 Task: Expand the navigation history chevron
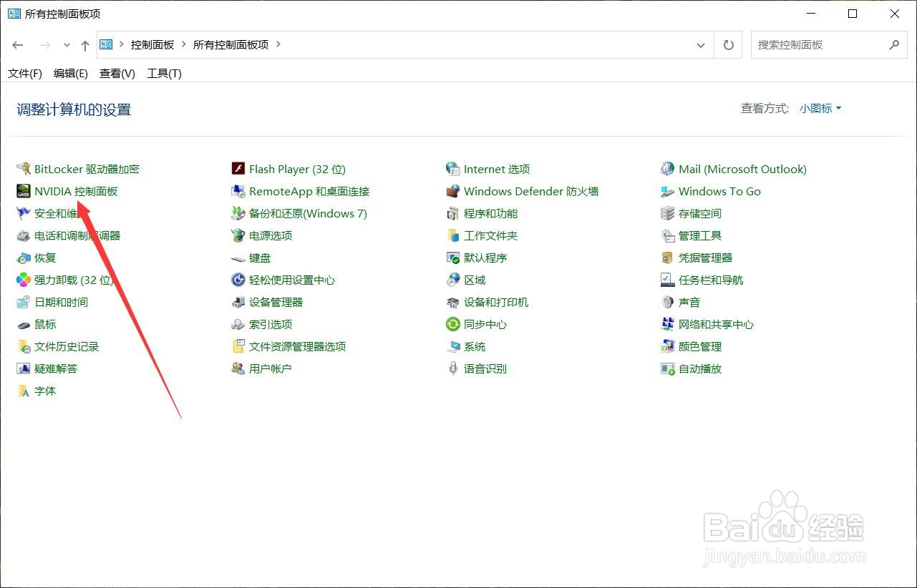67,44
